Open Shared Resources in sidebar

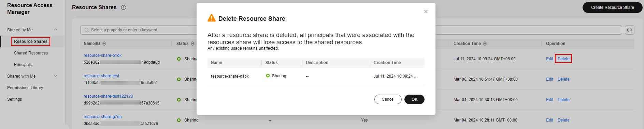point(31,53)
